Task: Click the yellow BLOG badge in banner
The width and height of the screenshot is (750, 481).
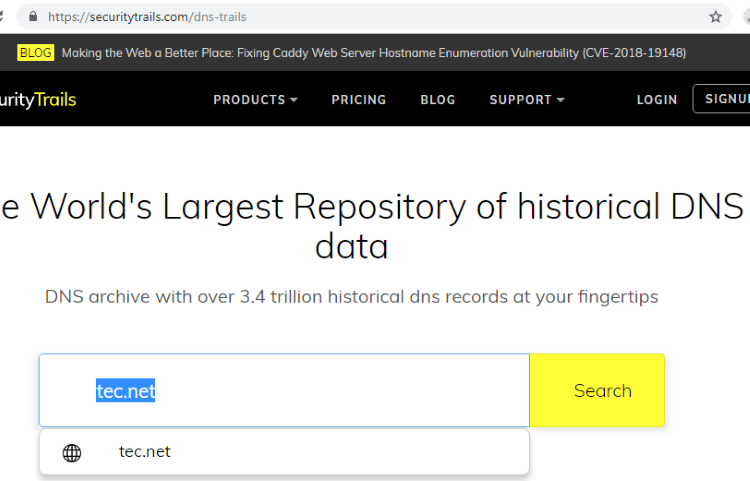Action: [35, 53]
